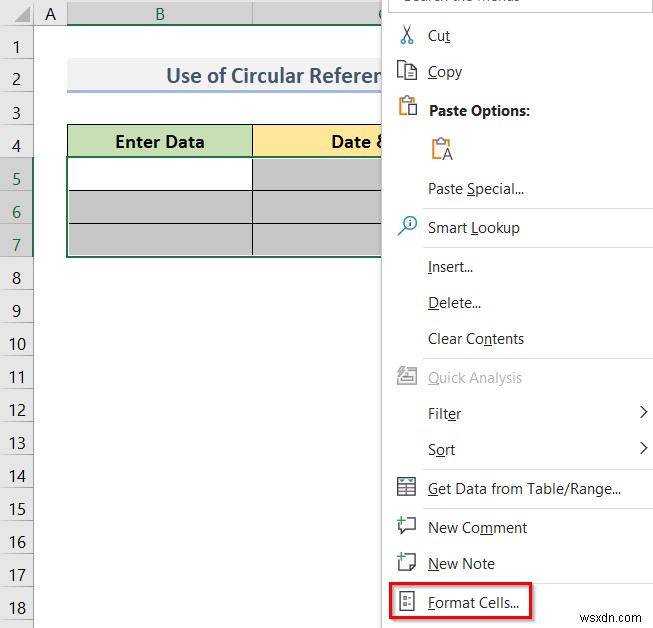The width and height of the screenshot is (653, 628).
Task: Choose Delete... from the menu
Action: click(454, 303)
